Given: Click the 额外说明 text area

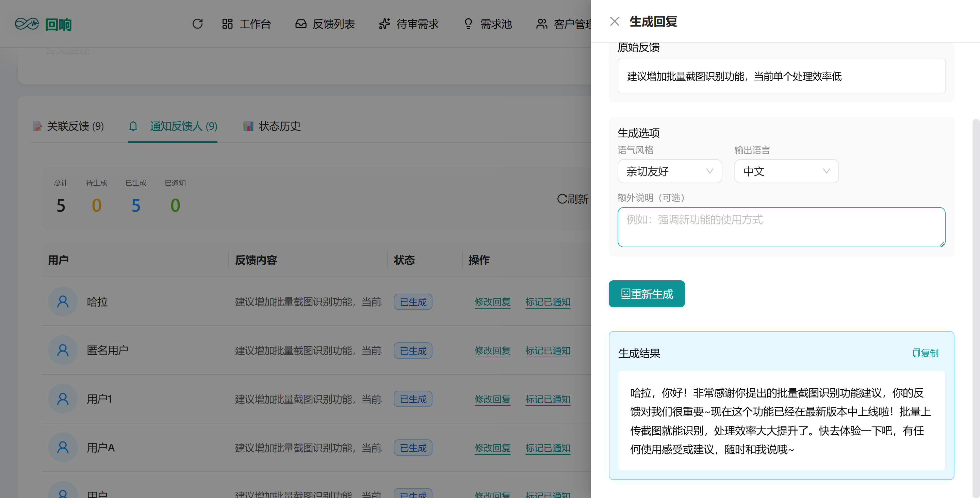Looking at the screenshot, I should pos(781,227).
